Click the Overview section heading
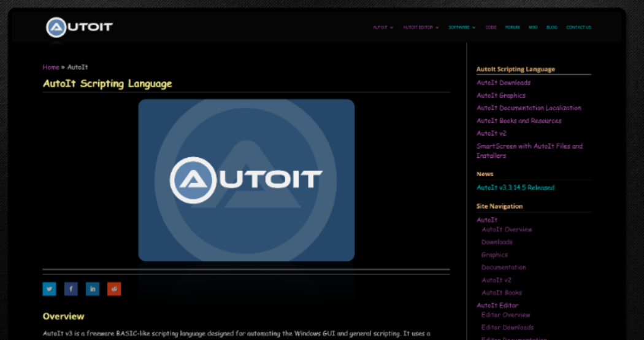 64,317
